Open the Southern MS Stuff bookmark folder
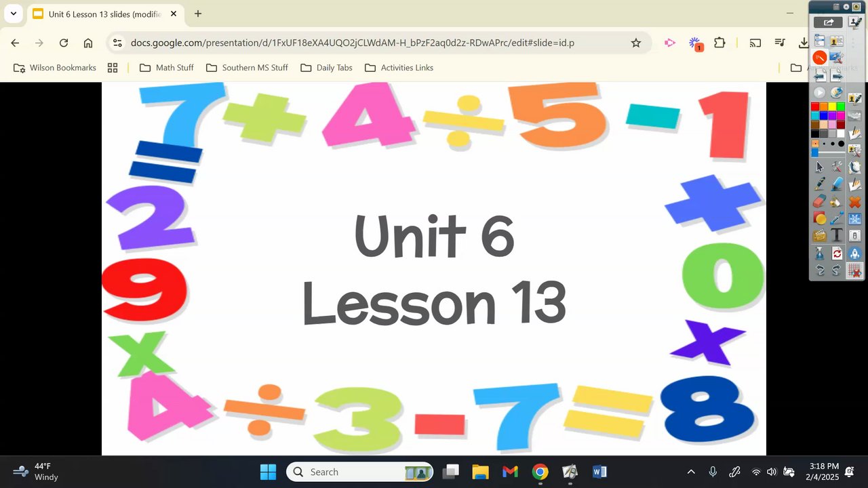This screenshot has width=868, height=488. coord(248,68)
